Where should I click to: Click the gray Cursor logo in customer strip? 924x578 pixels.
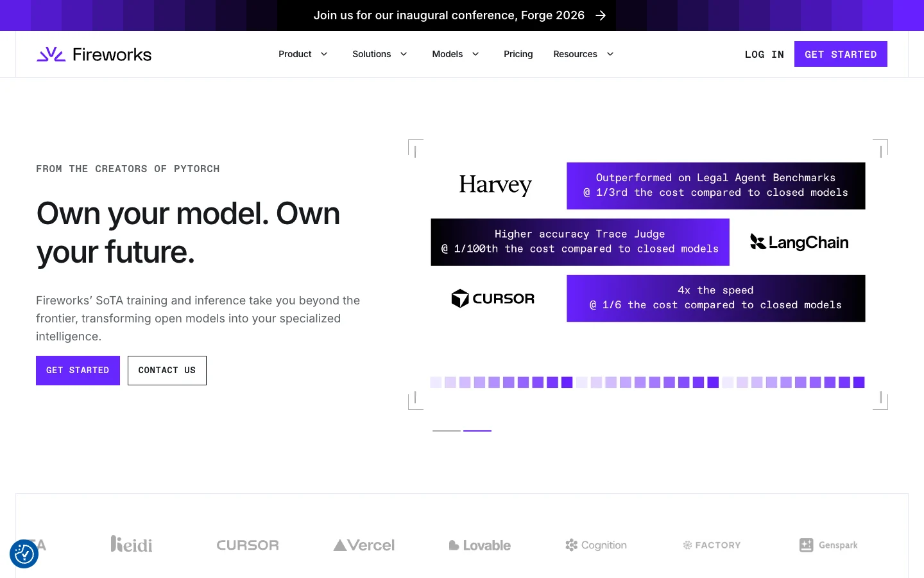click(x=248, y=545)
